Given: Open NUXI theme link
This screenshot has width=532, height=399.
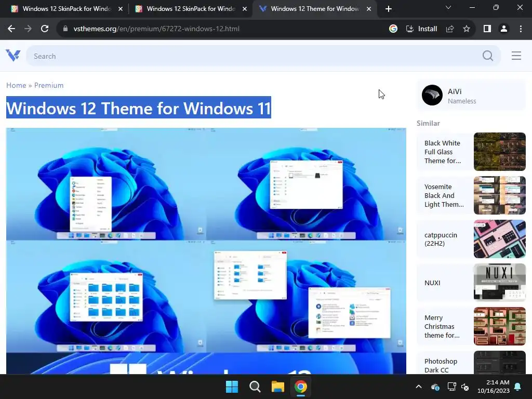Looking at the screenshot, I should pos(432,283).
